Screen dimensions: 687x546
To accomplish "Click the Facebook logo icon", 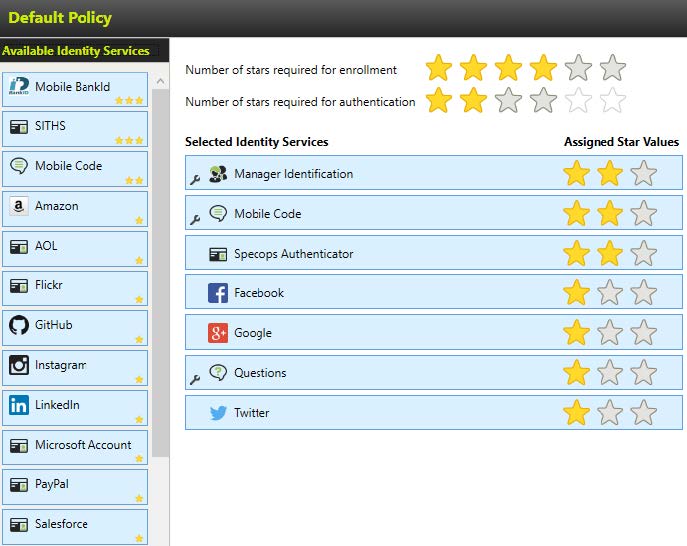I will pos(218,293).
